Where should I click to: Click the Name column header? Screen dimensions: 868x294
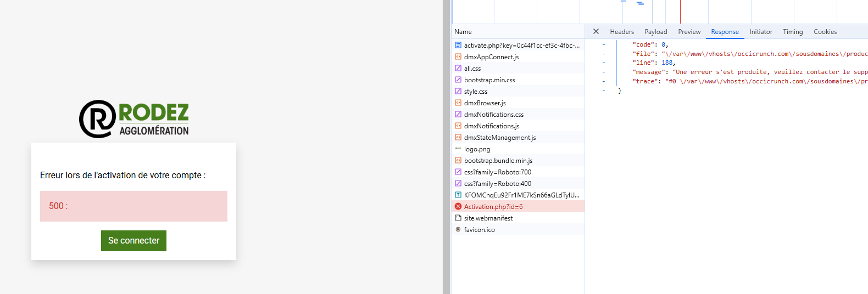tap(518, 32)
